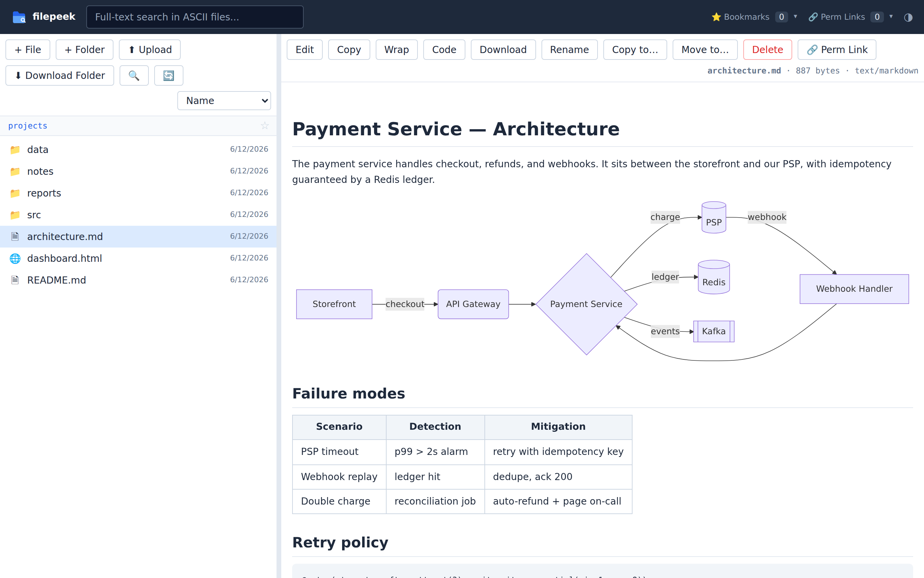The height and width of the screenshot is (578, 924).
Task: Select architecture.md in the file list
Action: [138, 237]
